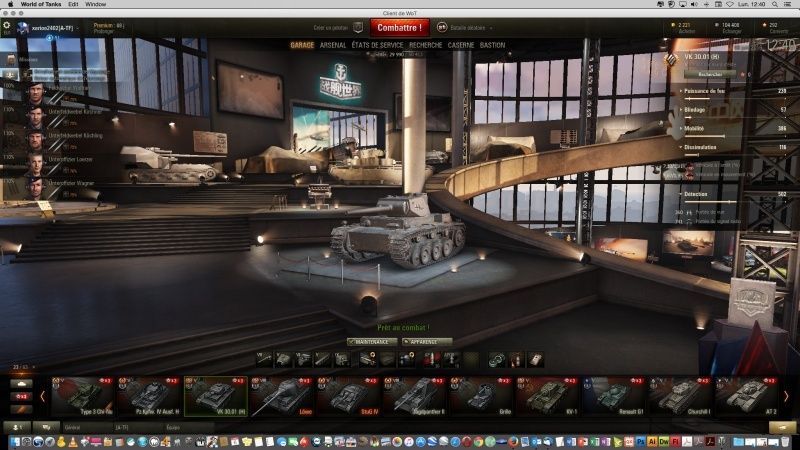800x450 pixels.
Task: Open the 'World of Tanks' macOS menu
Action: click(41, 4)
